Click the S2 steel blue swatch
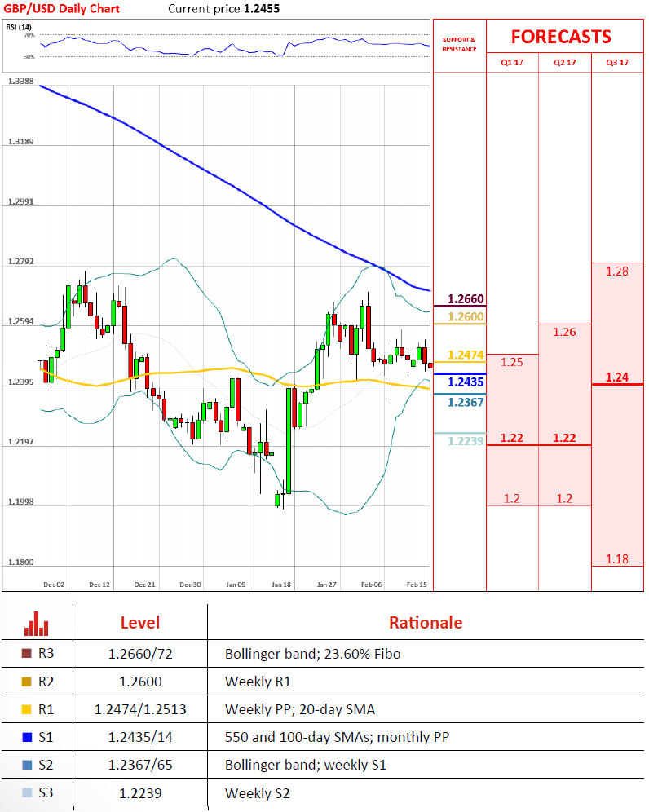The image size is (649, 812). pos(26,765)
